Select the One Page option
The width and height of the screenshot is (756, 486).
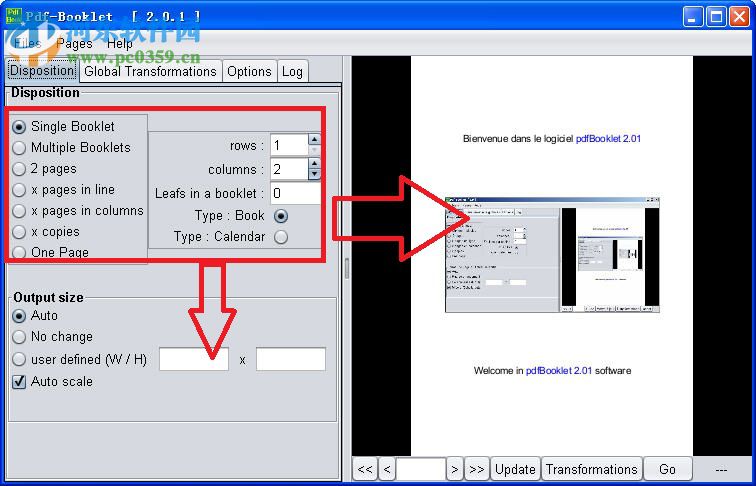(x=19, y=252)
